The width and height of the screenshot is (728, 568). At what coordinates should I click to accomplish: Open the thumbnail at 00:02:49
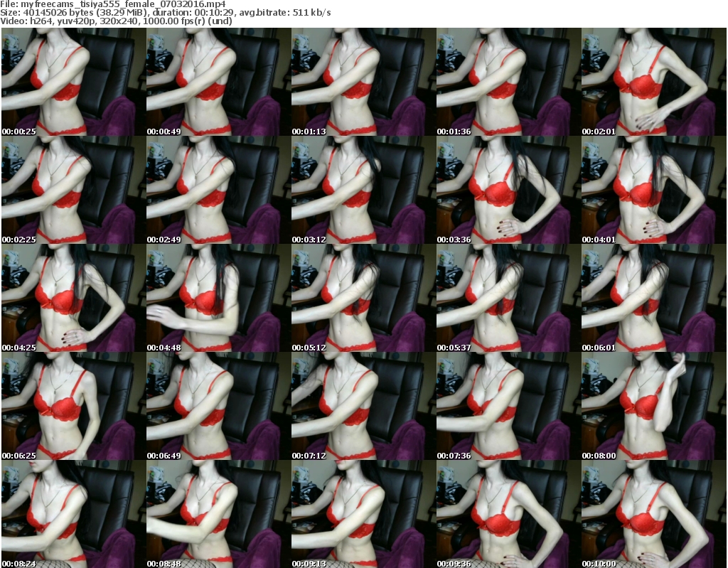pyautogui.click(x=219, y=190)
